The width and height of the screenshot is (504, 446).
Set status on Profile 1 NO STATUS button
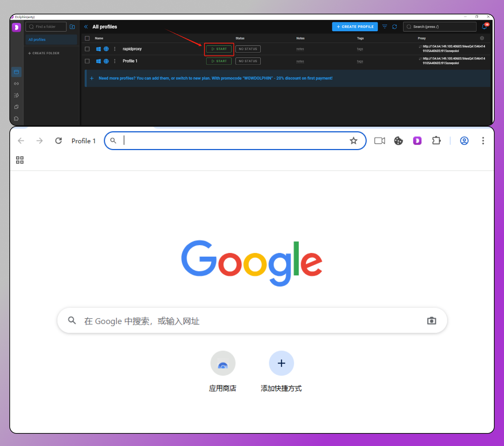click(248, 61)
